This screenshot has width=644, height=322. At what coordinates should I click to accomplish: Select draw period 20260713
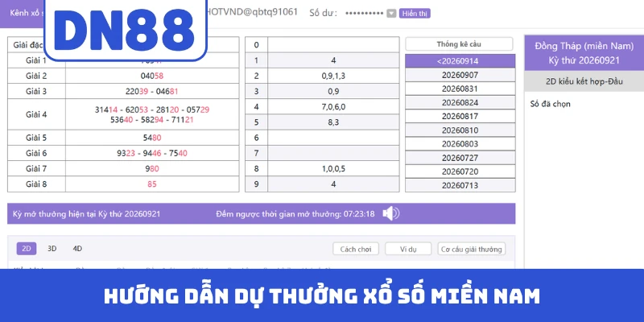pos(460,185)
